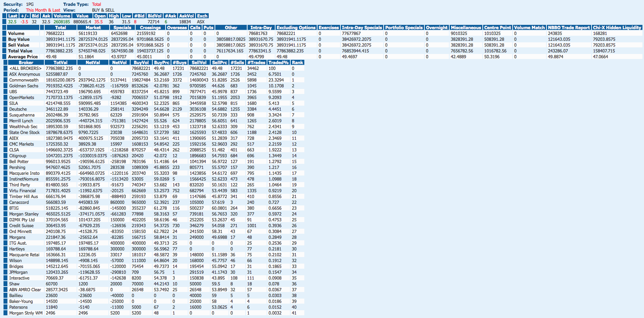Select the Virtu Financial broker row
This screenshot has height=318, width=644.
(x=154, y=191)
